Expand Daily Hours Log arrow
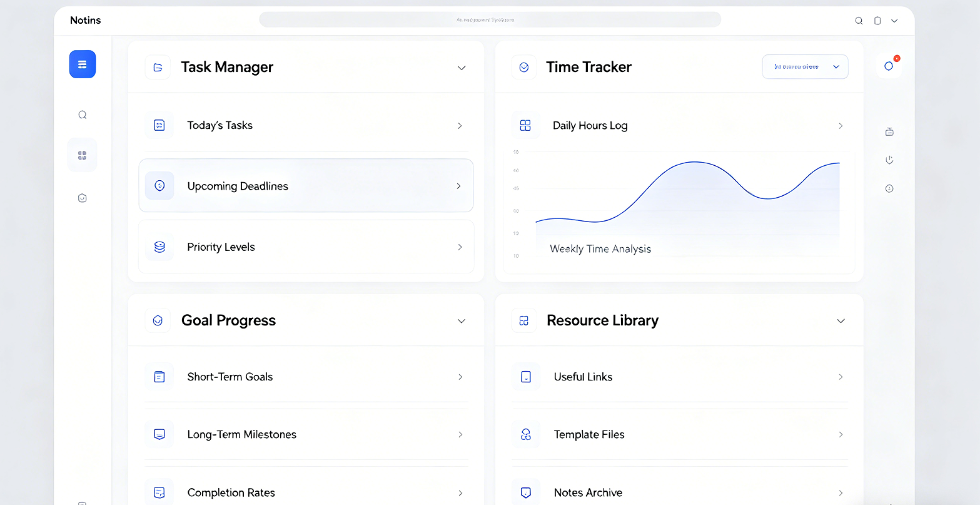This screenshot has height=505, width=980. pos(841,126)
